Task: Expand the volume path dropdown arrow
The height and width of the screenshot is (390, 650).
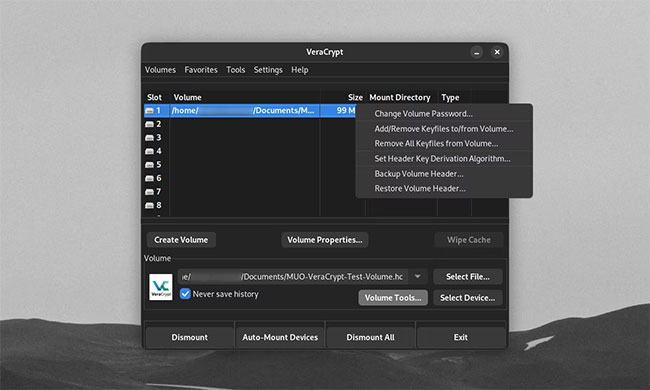Action: (x=418, y=276)
